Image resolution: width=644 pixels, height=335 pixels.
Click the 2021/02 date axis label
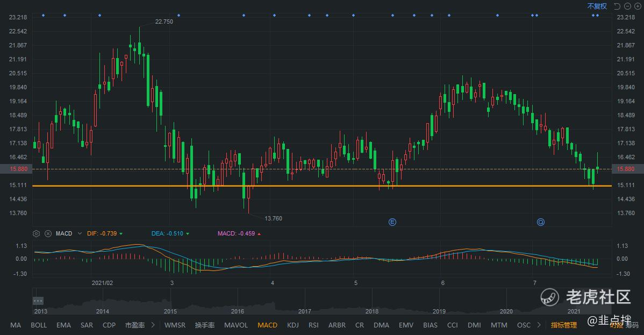[102, 283]
